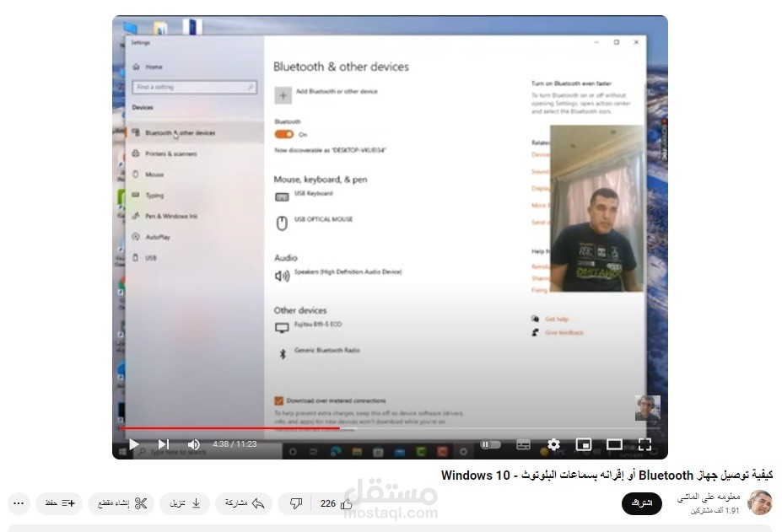Click Edge browser icon on taskbar
The width and height of the screenshot is (782, 532).
point(336,452)
